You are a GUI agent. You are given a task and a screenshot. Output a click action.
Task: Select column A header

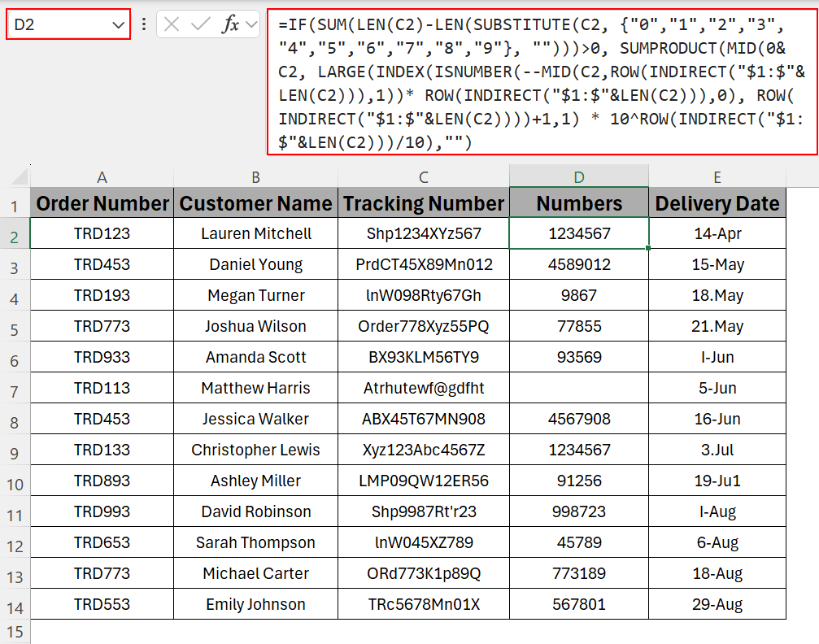pos(102,177)
